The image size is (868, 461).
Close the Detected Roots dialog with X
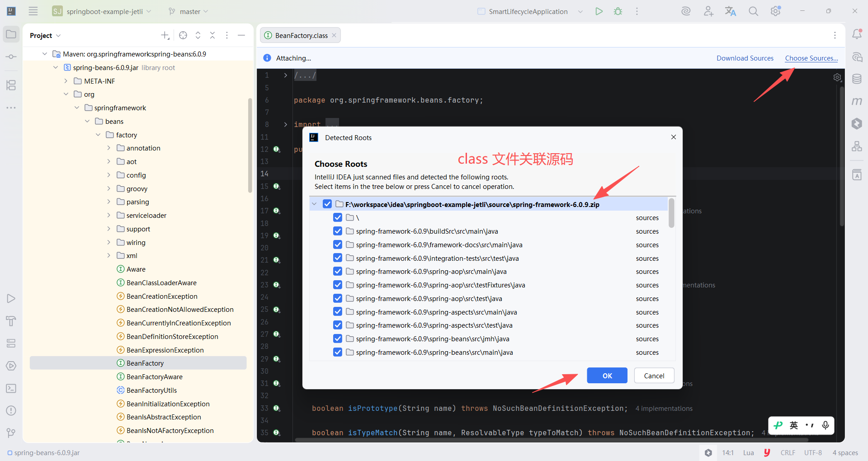[x=674, y=137]
